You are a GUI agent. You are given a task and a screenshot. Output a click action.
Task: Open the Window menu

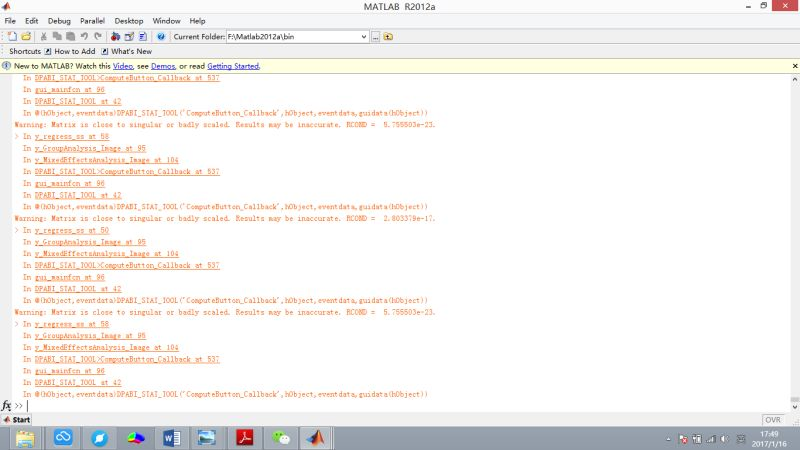point(166,21)
